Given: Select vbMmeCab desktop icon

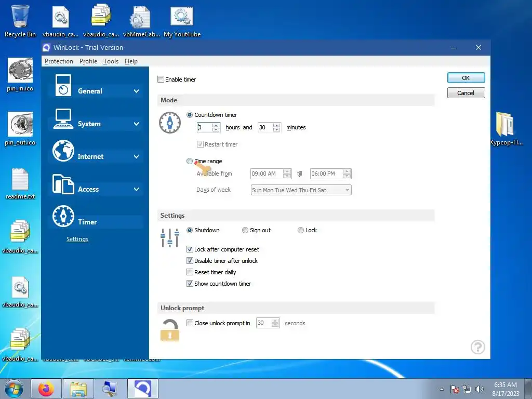Looking at the screenshot, I should pyautogui.click(x=141, y=22).
